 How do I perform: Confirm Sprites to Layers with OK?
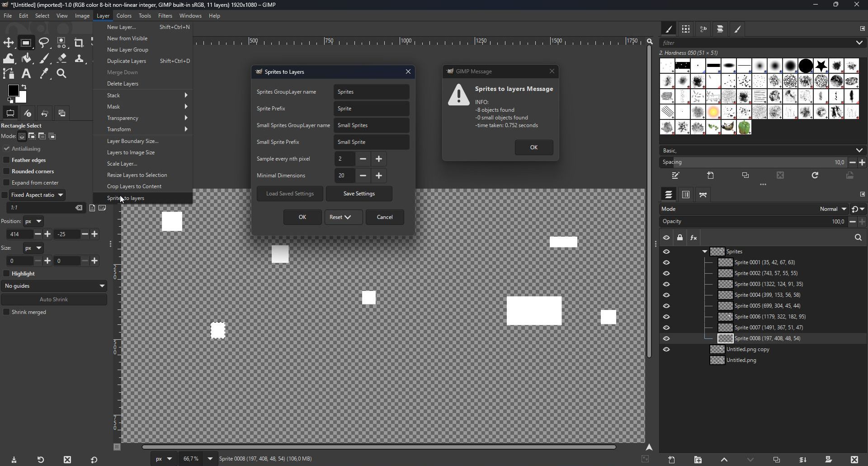pos(302,218)
